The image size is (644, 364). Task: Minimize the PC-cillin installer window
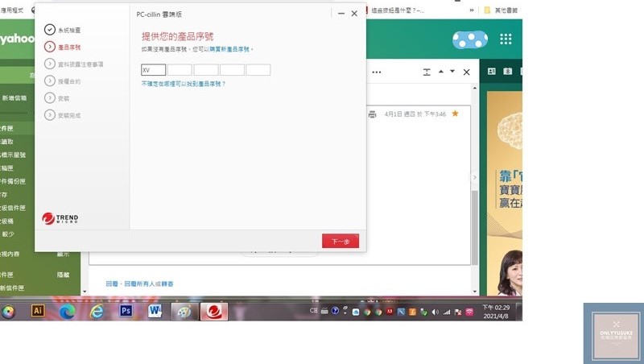coord(341,14)
